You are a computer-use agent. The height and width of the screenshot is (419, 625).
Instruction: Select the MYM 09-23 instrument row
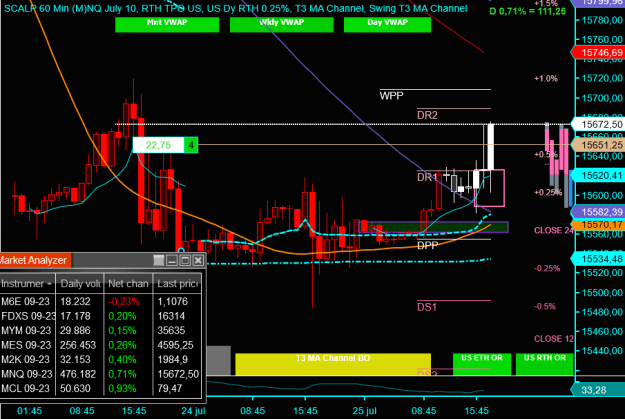click(x=100, y=330)
